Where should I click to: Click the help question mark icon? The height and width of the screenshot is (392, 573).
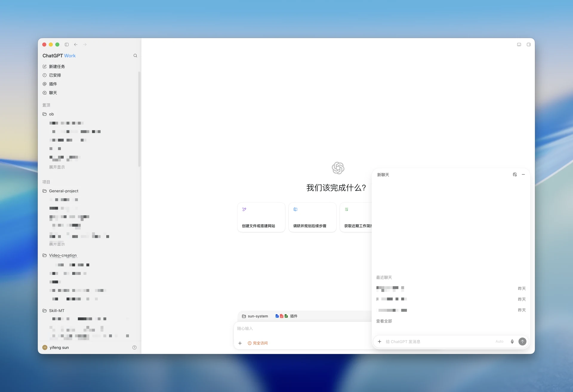(x=134, y=348)
